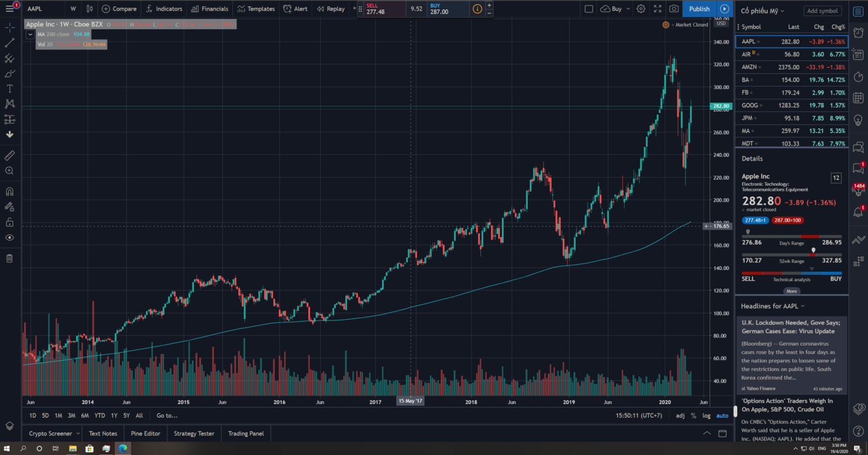Change the candlestick chart style

(x=90, y=9)
